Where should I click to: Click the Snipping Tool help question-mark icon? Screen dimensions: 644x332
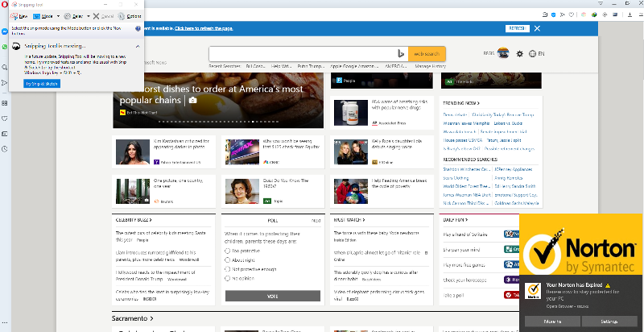point(138,29)
